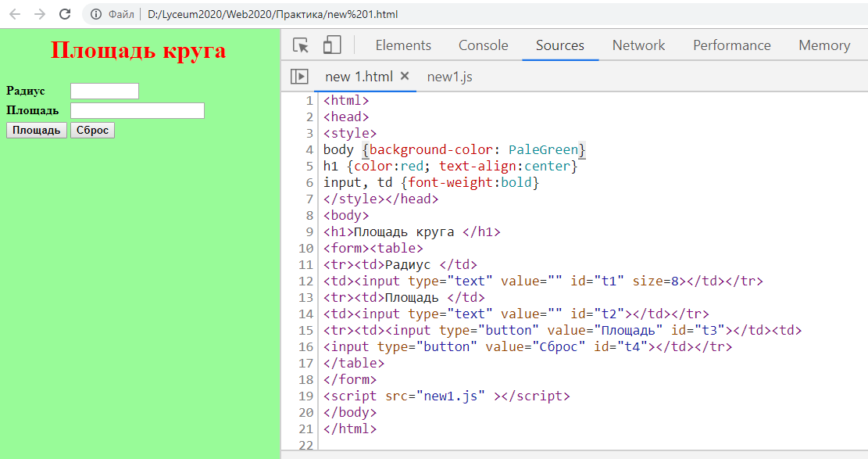Select the Memory tab
Image resolution: width=868 pixels, height=459 pixels.
[823, 45]
